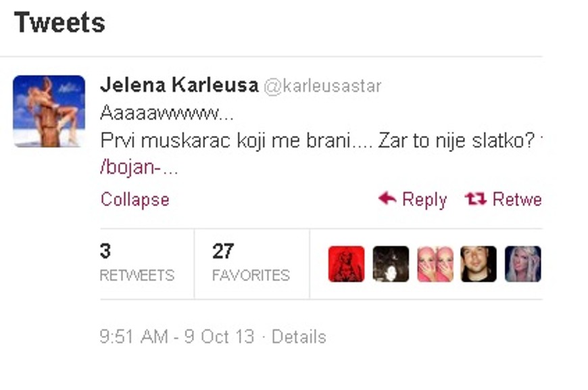588x390 pixels.
Task: Open the man in black shirt avatar
Action: 479,264
